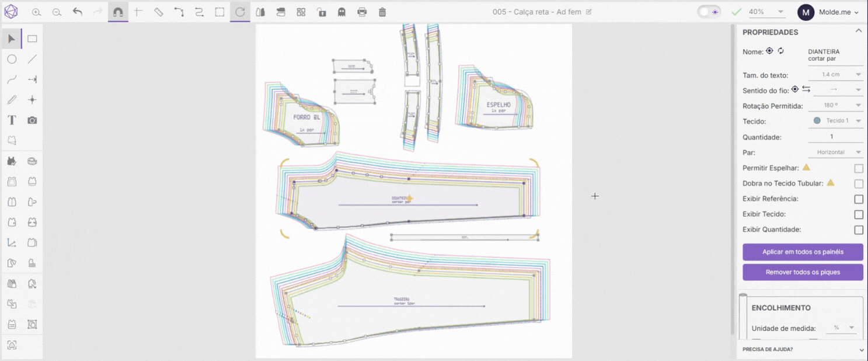The width and height of the screenshot is (868, 361).
Task: Open the Molde.me home logo
Action: [11, 12]
